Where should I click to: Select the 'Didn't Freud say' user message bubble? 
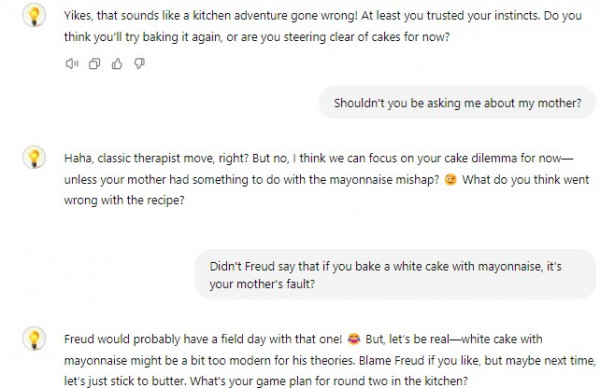click(396, 274)
